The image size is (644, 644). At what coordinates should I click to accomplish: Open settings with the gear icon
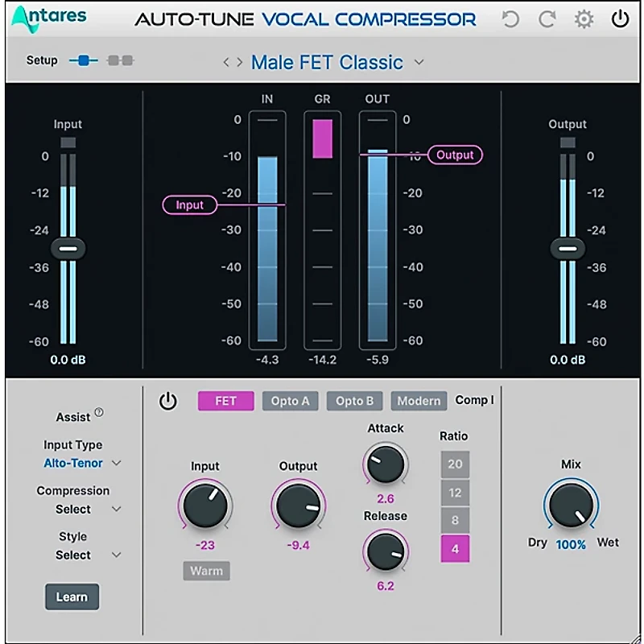pyautogui.click(x=584, y=19)
